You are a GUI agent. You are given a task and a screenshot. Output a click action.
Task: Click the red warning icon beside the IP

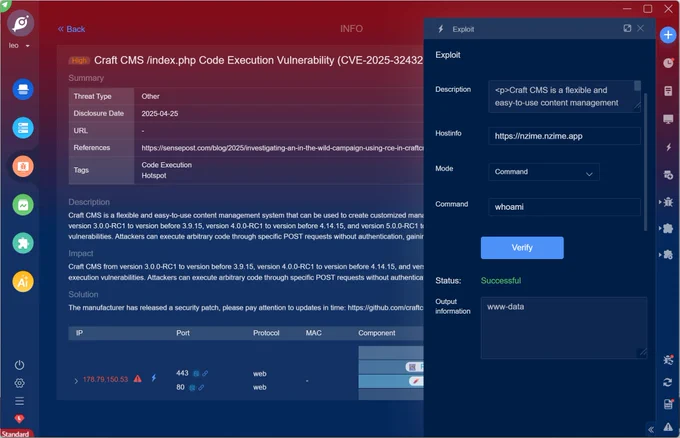(137, 379)
